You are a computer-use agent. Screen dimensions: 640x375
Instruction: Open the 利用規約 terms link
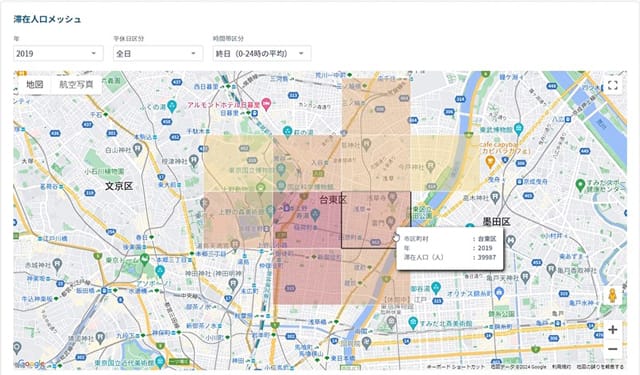562,366
